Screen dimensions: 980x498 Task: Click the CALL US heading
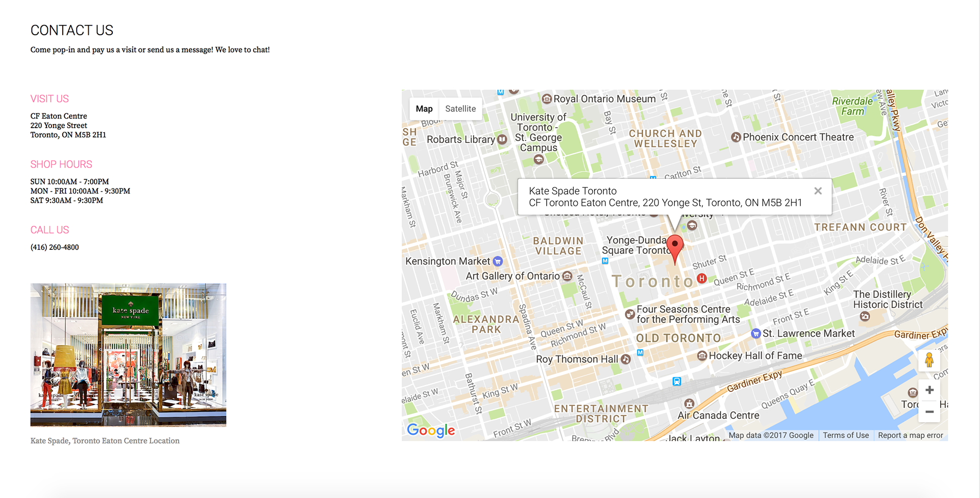pos(50,230)
